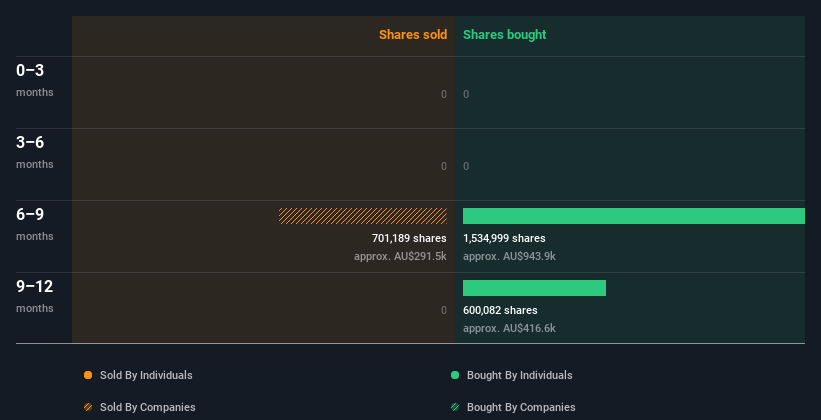Screen dimensions: 821x420
Task: Click the approx. AU$416.6k amount
Action: coord(509,328)
